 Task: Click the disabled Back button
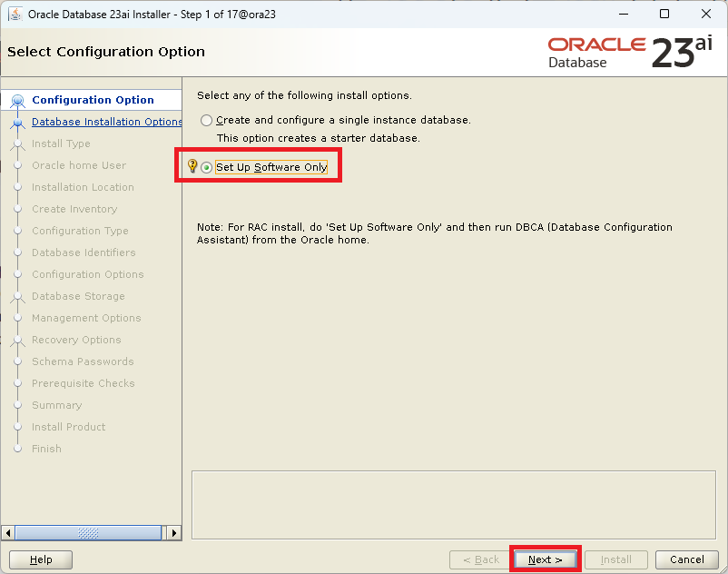point(481,559)
